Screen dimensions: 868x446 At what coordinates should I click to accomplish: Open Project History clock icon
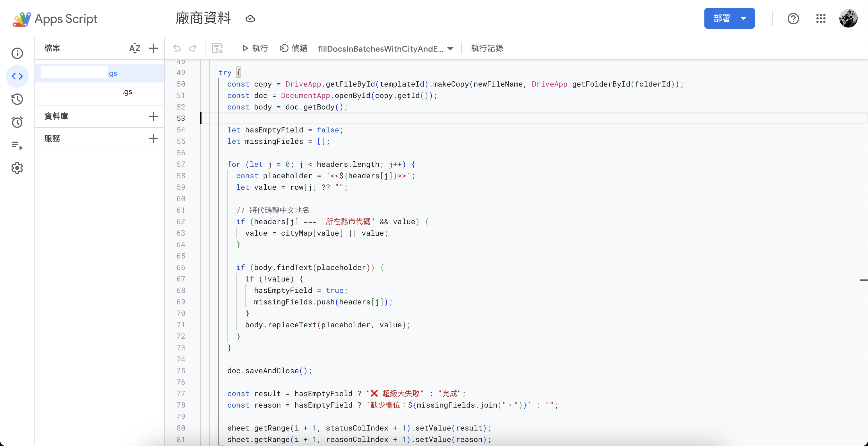click(17, 99)
